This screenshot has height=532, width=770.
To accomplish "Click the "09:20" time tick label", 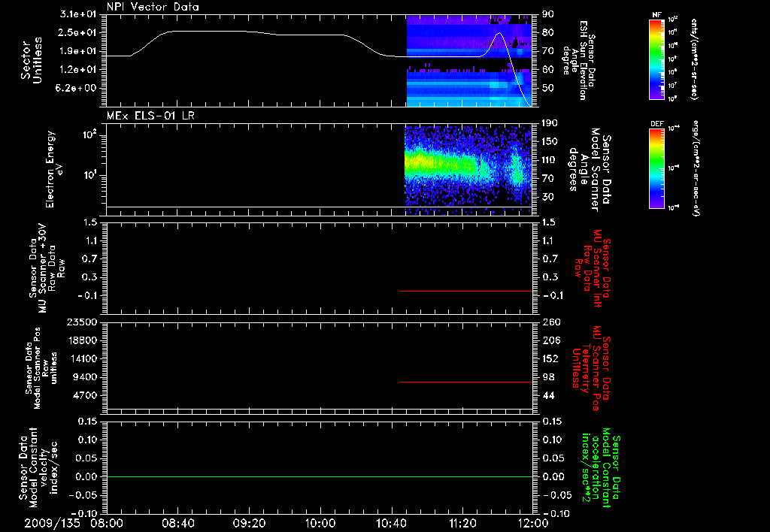I will [249, 523].
